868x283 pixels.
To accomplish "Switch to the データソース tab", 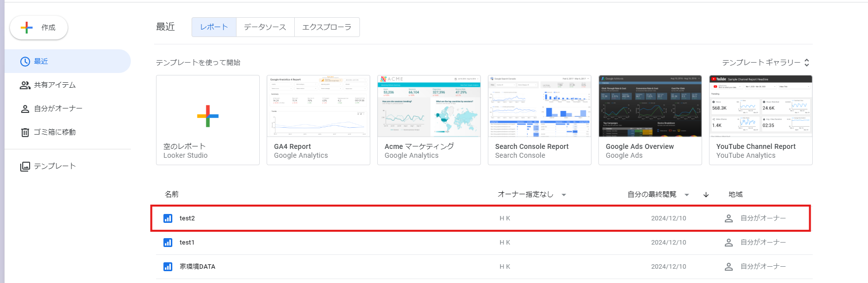I will (x=265, y=27).
